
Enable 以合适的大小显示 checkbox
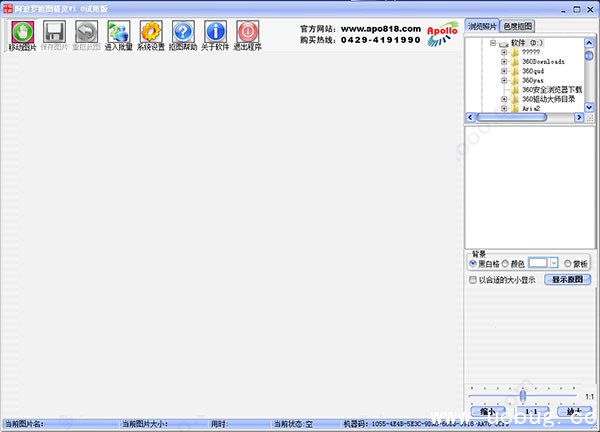474,281
